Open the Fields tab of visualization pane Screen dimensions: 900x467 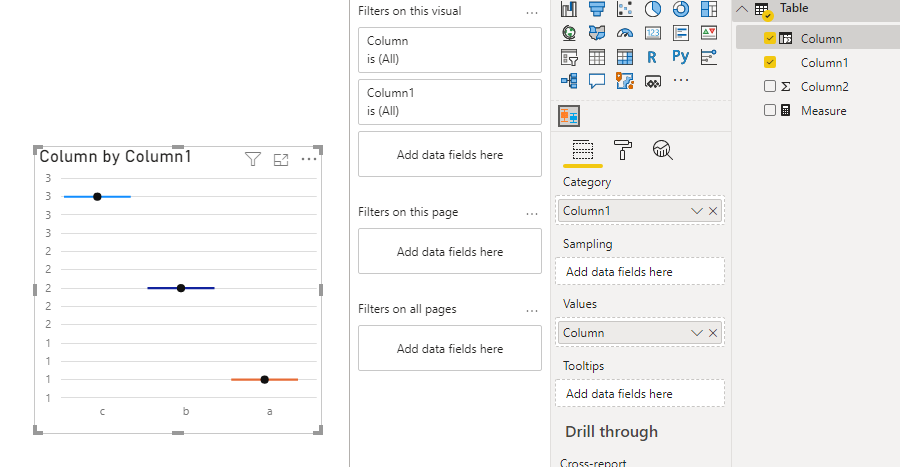click(583, 150)
